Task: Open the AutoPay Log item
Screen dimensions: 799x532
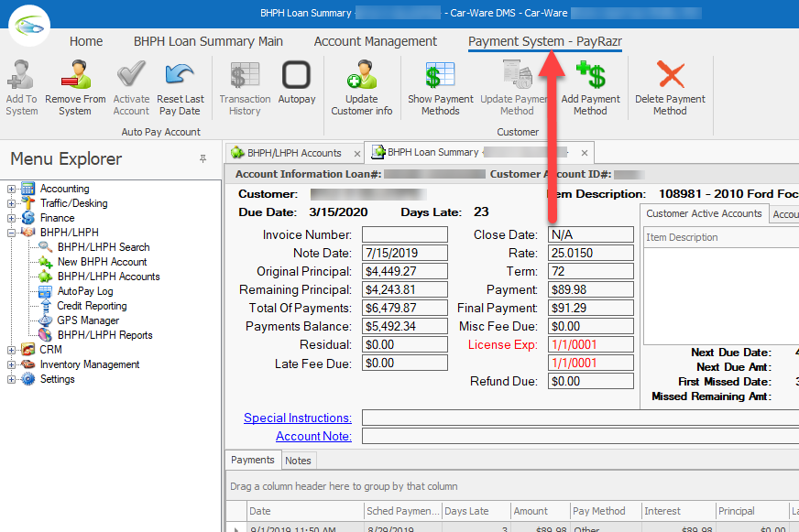Action: point(85,291)
